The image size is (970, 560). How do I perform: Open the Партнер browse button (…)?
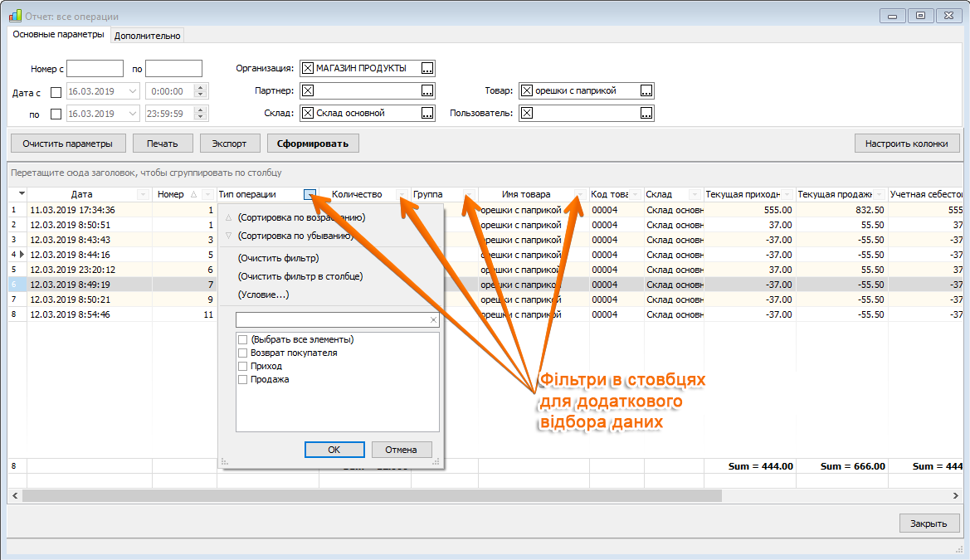(x=427, y=91)
